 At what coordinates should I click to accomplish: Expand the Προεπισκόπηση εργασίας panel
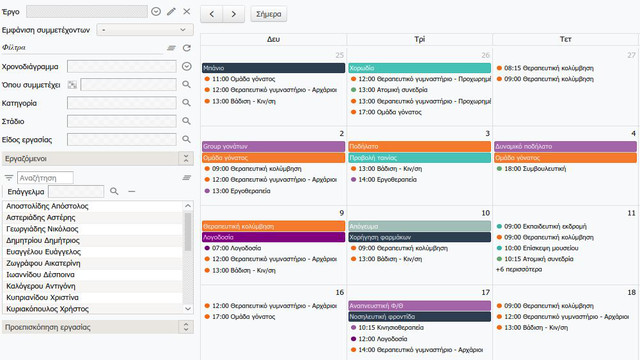pos(186,327)
